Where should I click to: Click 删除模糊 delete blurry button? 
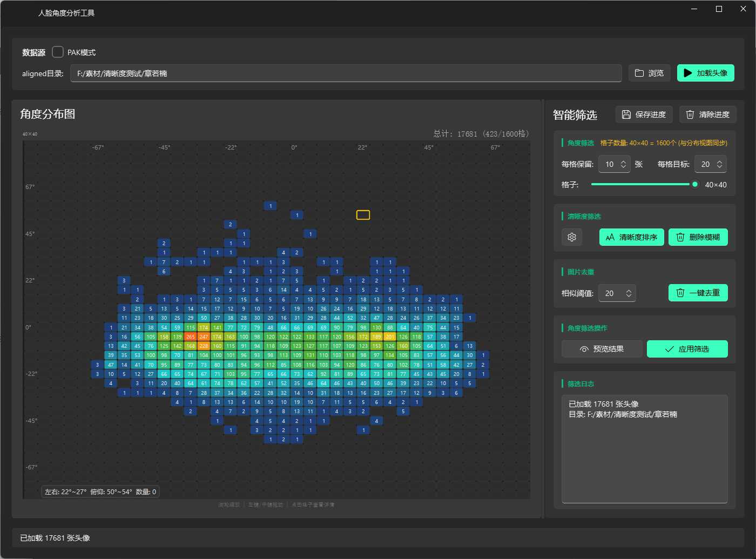(698, 237)
